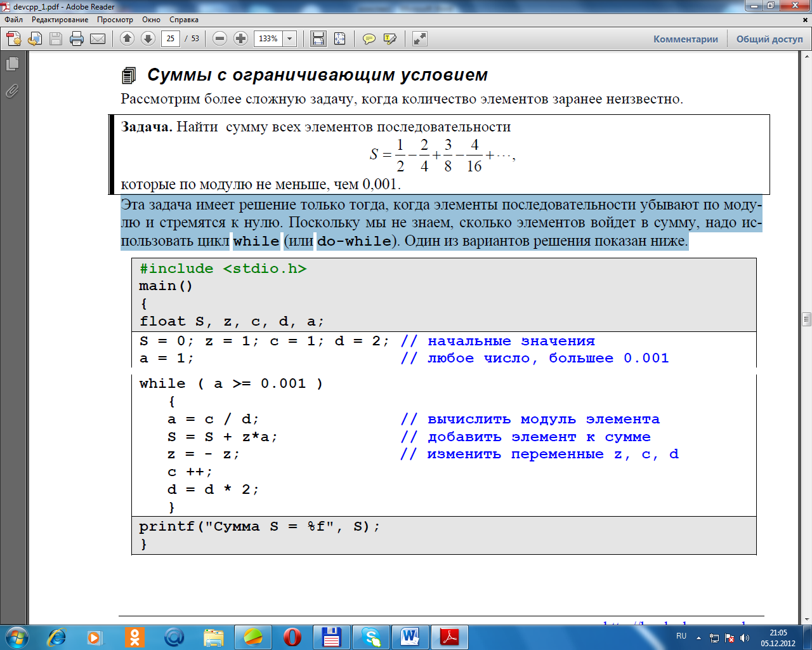Open page thumbnails side panel

[x=12, y=63]
